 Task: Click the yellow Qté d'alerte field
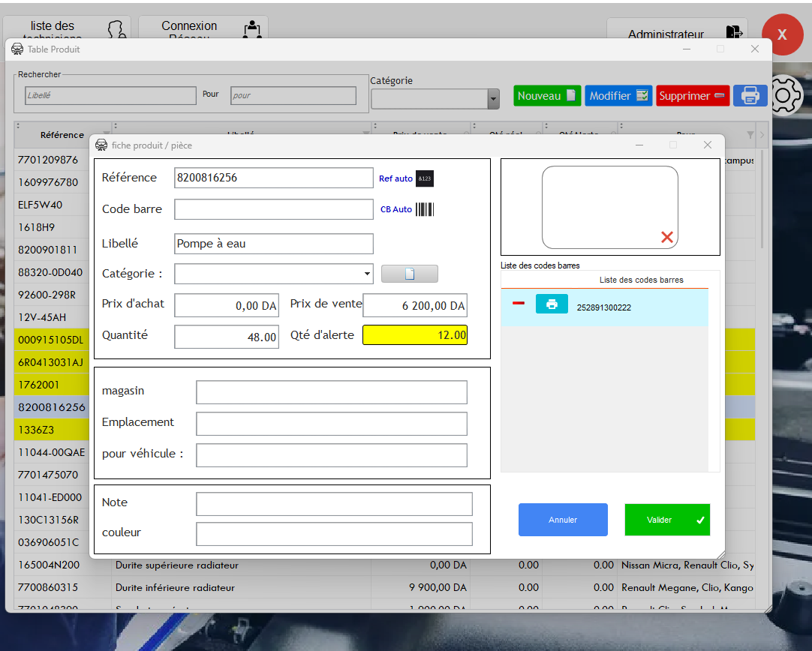[414, 335]
